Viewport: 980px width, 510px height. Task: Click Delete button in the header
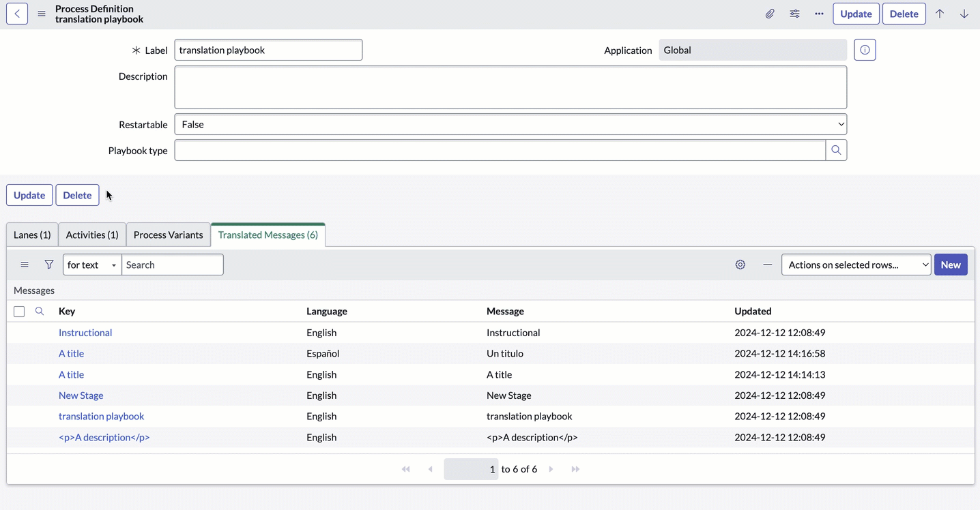[904, 14]
